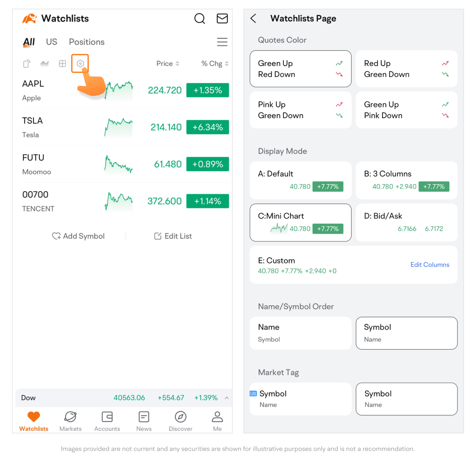This screenshot has width=476, height=462.
Task: Go back from Watchlists Page
Action: (x=253, y=18)
